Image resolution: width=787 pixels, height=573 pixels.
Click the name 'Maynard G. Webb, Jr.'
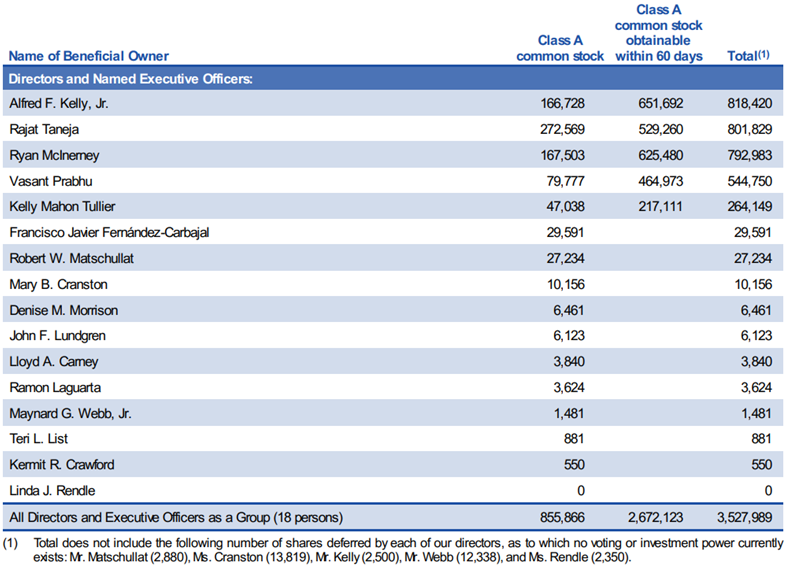[x=70, y=414]
